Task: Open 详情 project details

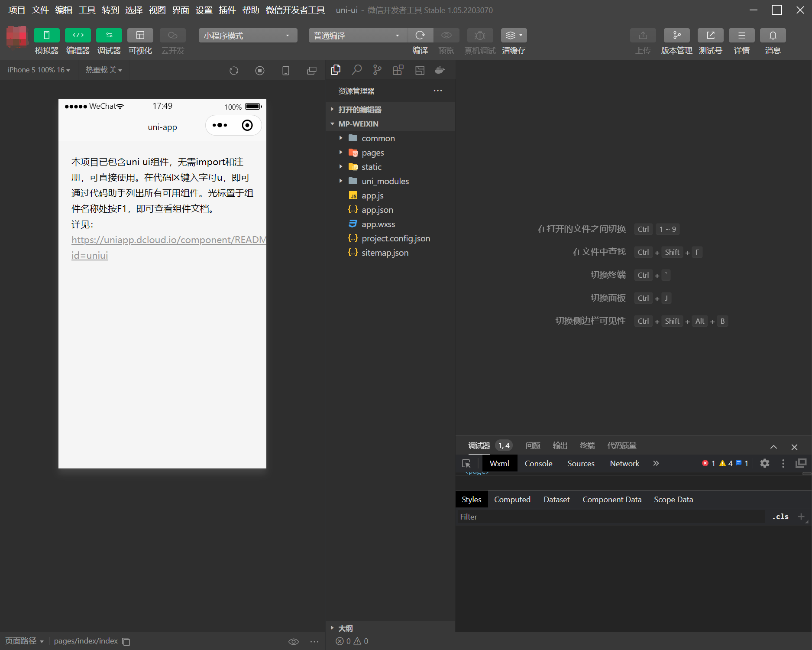Action: click(x=742, y=35)
